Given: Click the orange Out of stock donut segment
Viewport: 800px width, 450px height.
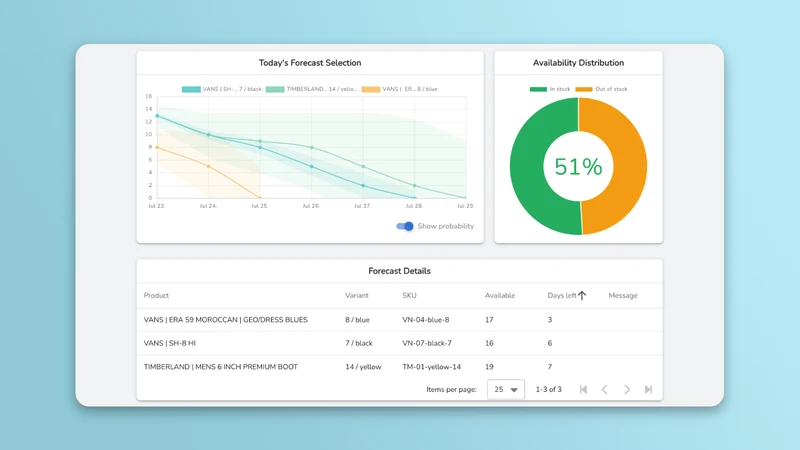Looking at the screenshot, I should (x=631, y=166).
